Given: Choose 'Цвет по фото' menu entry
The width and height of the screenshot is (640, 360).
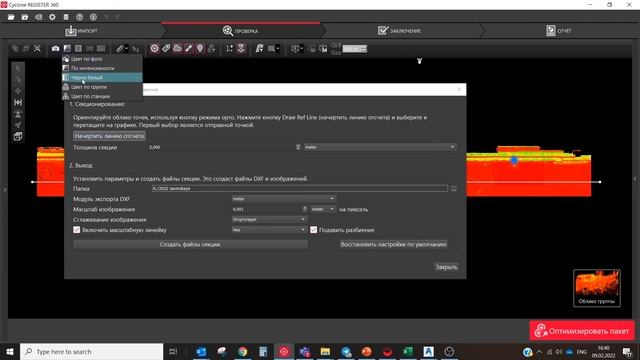Looking at the screenshot, I should coord(102,59).
